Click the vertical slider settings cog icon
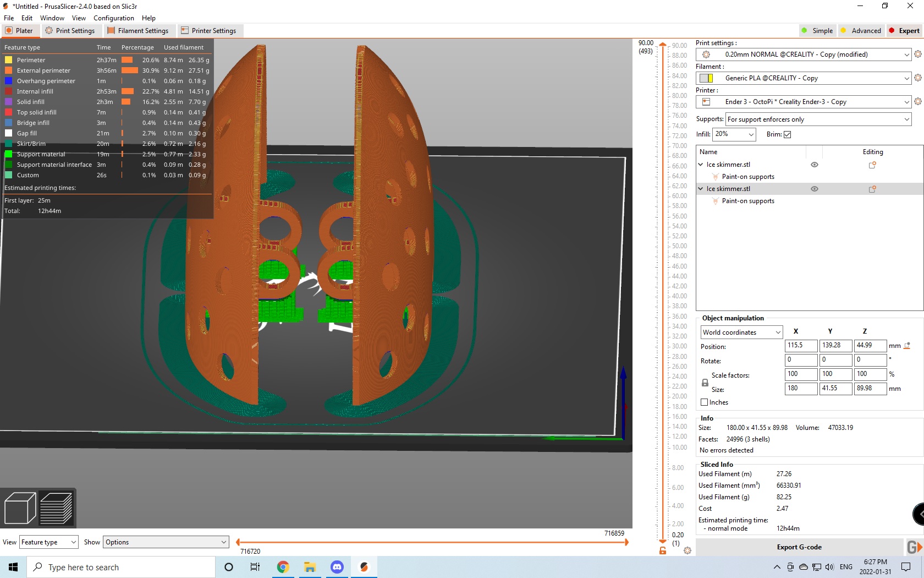The width and height of the screenshot is (924, 578). (x=687, y=550)
